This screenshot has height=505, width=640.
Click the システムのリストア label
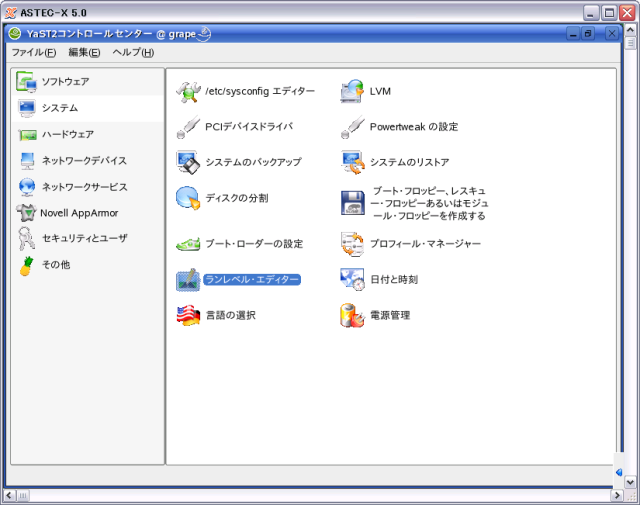point(410,162)
